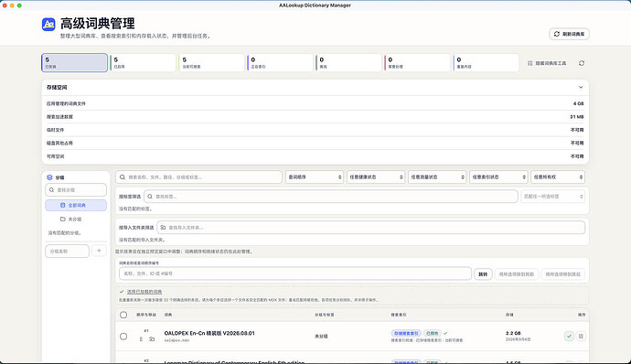Screen dimensions: 631x364
Task: Select the 正在索引 stat card
Action: 280,63
